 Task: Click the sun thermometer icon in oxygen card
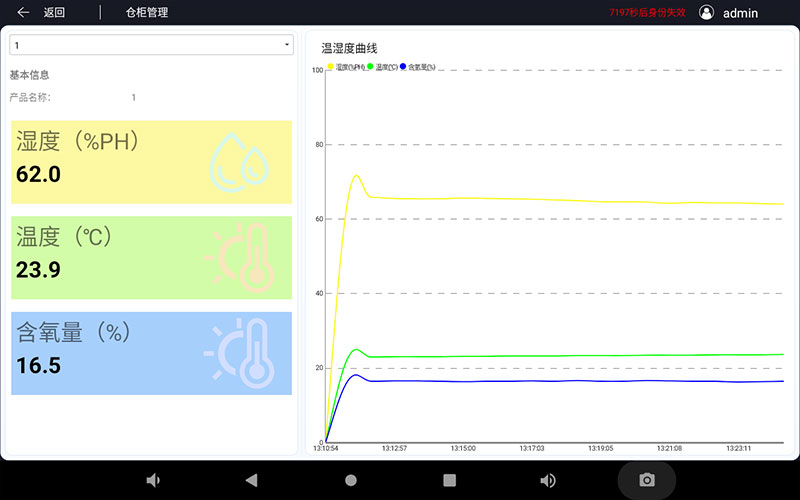click(x=240, y=353)
